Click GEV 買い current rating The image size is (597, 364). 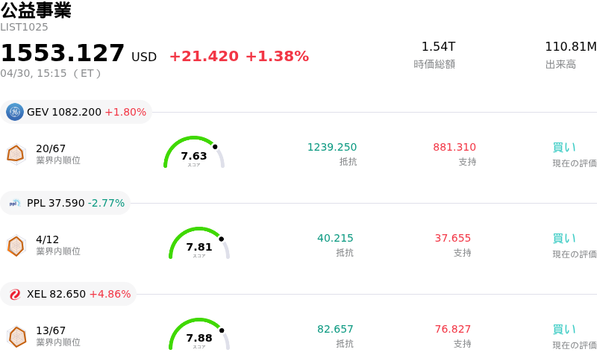coord(564,147)
